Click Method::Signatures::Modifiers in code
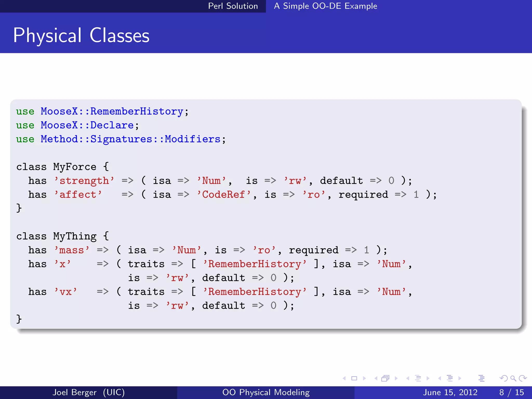532x399 pixels. tap(131, 139)
